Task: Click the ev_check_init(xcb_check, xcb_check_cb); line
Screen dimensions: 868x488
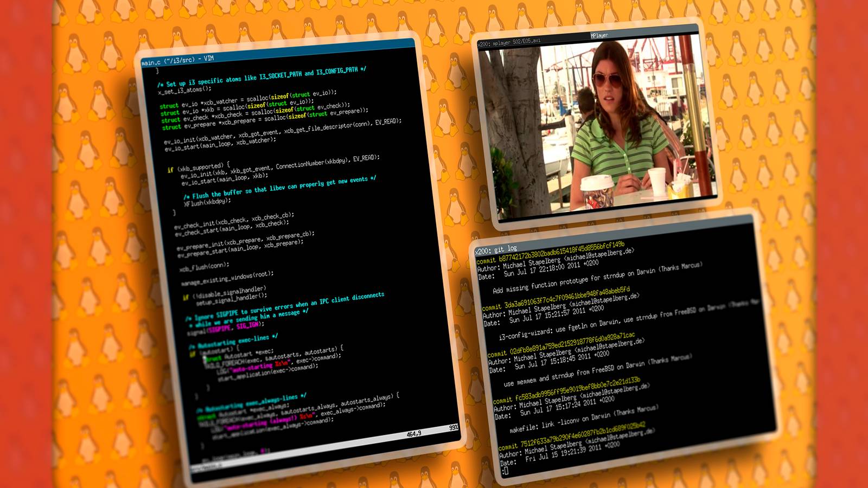Action: pos(234,221)
